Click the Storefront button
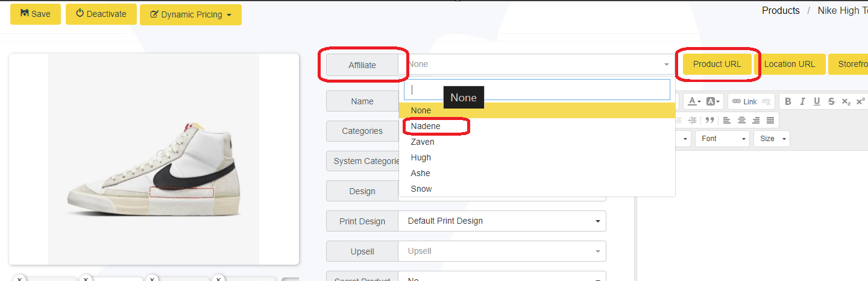The width and height of the screenshot is (868, 281). pos(849,64)
